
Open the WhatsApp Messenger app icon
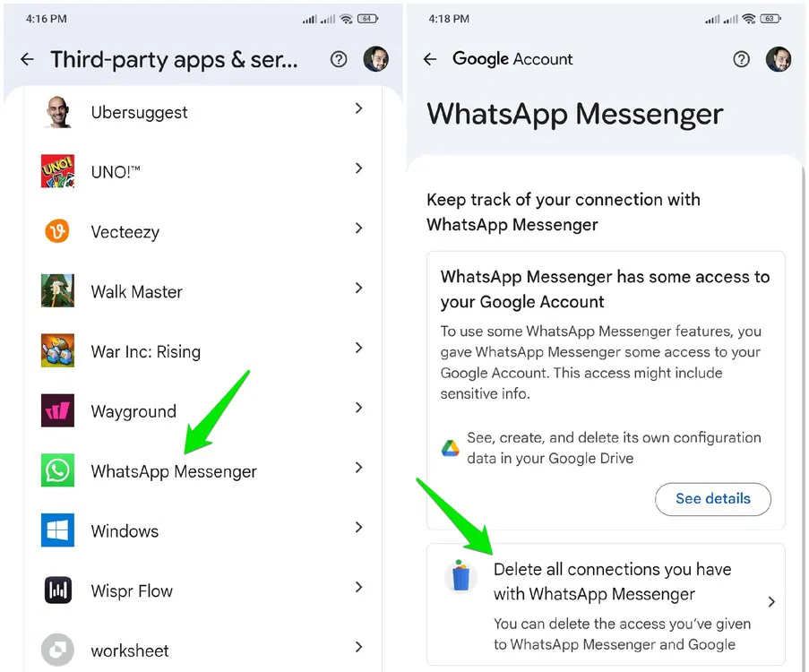tap(57, 470)
